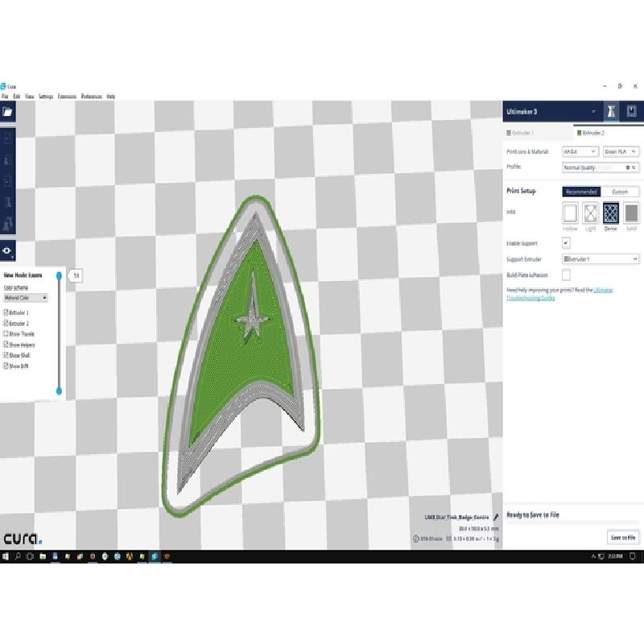Toggle the Show Infill checkbox
Viewport: 644px width, 644px height.
tap(6, 366)
